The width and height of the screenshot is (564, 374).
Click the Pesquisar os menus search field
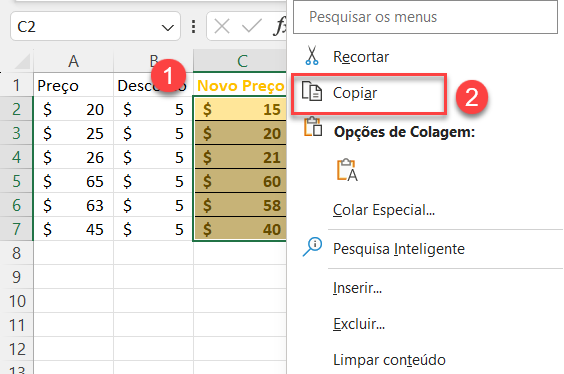tap(425, 17)
